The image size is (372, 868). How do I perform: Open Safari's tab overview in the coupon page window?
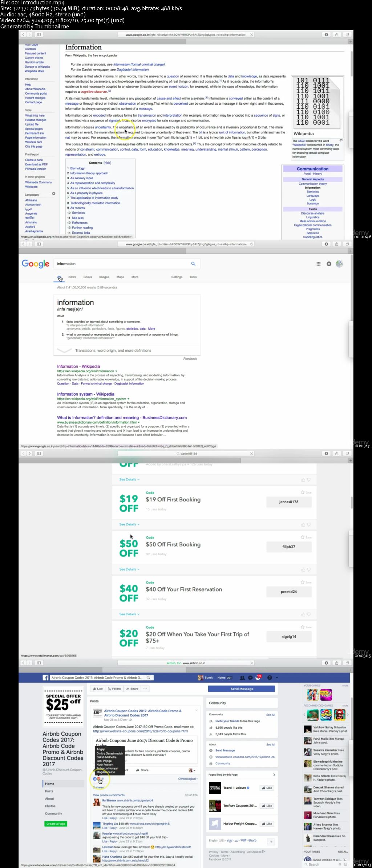[347, 453]
